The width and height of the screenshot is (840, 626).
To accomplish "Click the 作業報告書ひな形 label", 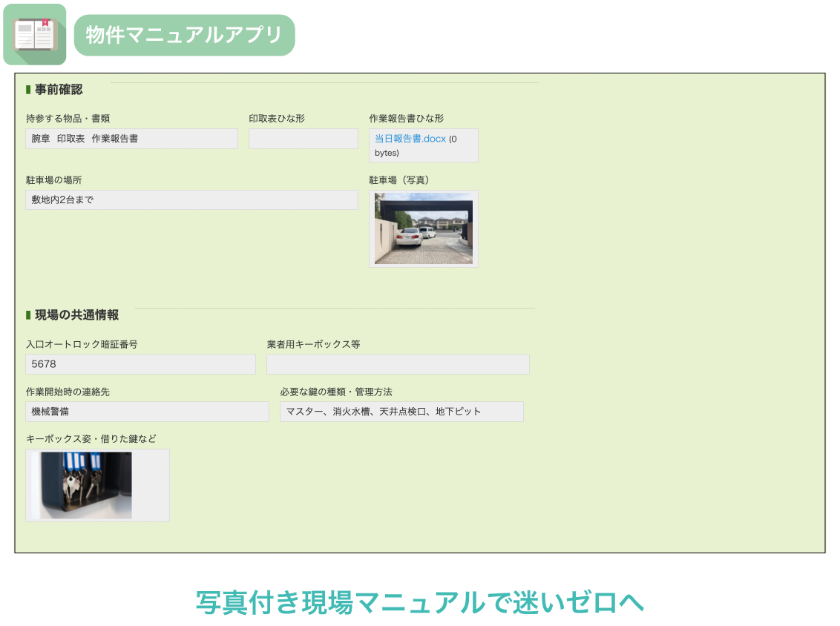I will click(406, 118).
